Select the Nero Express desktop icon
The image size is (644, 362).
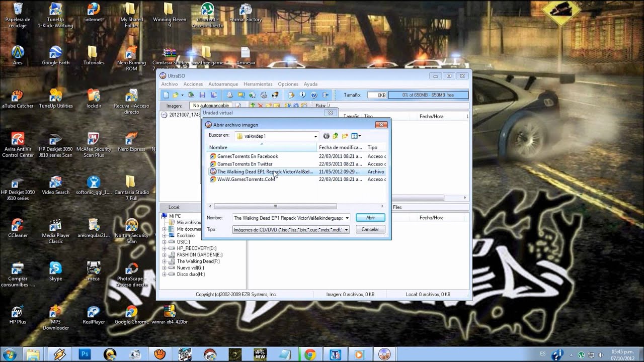[x=131, y=142]
